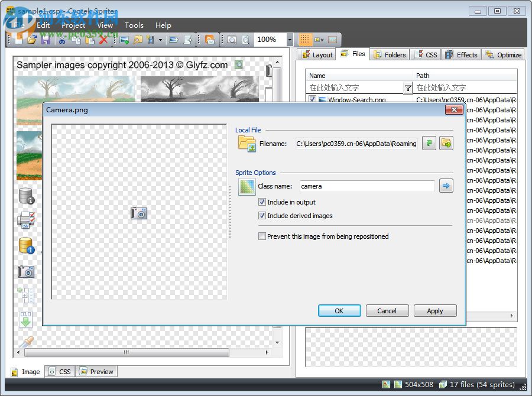
Task: Click the OK button
Action: coord(339,311)
